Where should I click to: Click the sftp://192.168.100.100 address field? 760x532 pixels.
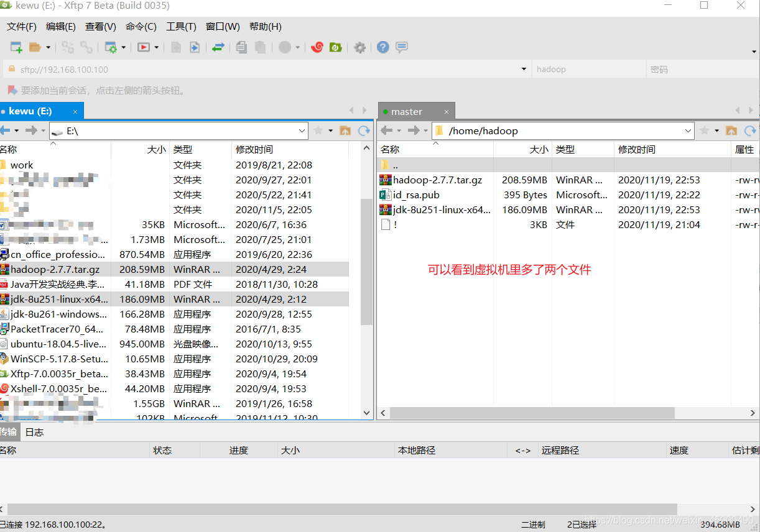(x=267, y=70)
